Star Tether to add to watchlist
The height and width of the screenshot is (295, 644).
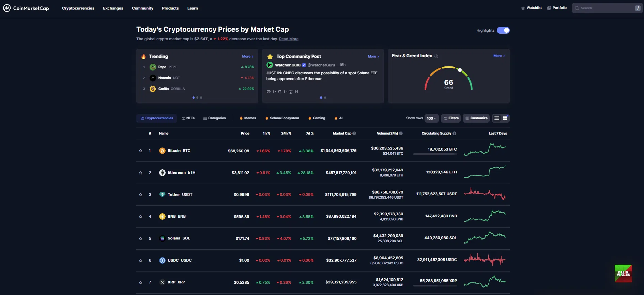[x=140, y=195]
